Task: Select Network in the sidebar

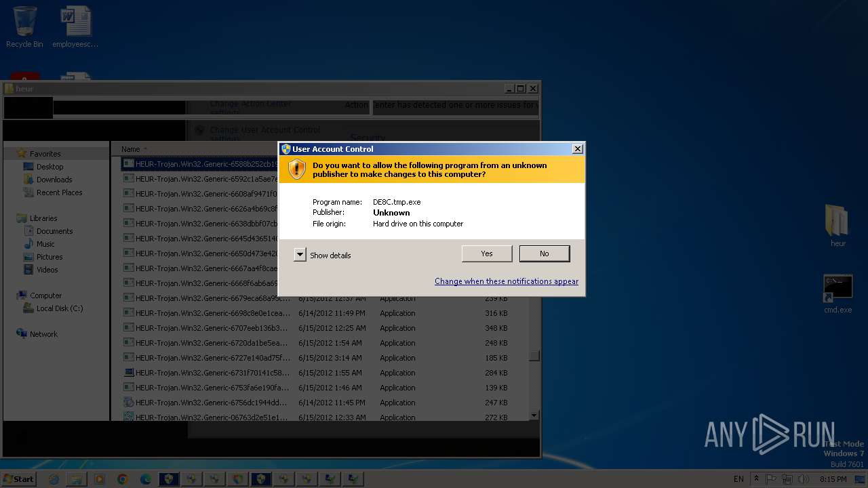Action: [x=43, y=334]
